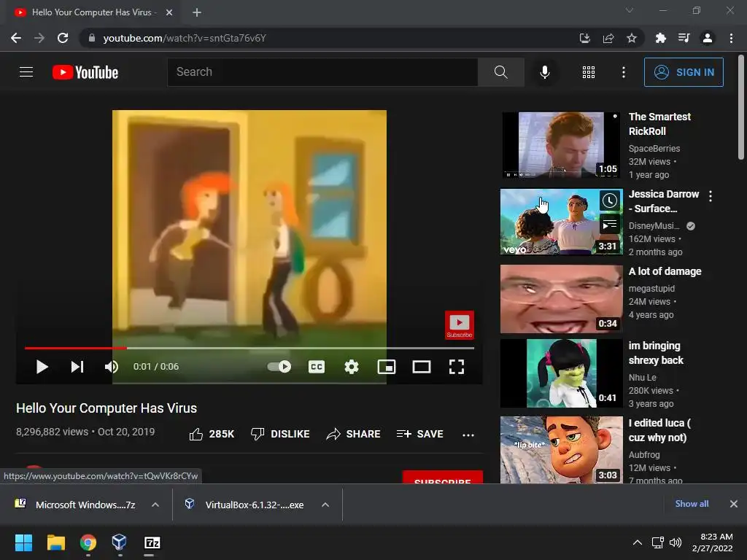
Task: Show hidden system tray icons chevron
Action: [637, 542]
